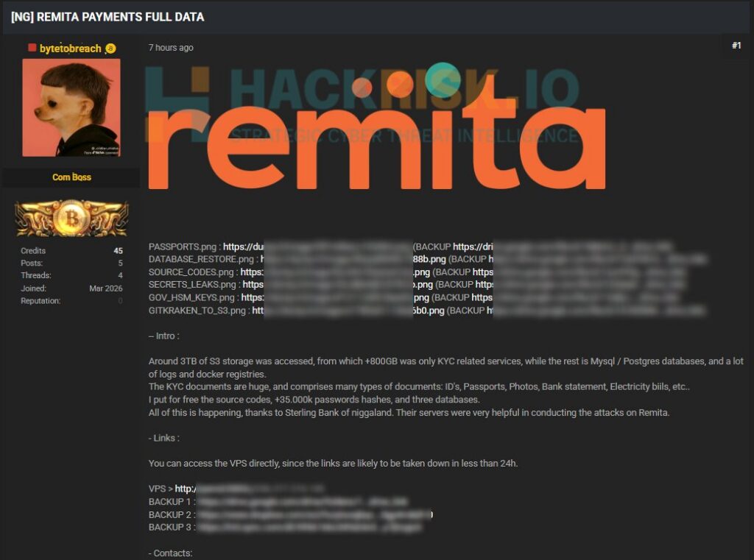Click the golden Bitcoin award banner
The height and width of the screenshot is (560, 754).
click(71, 218)
